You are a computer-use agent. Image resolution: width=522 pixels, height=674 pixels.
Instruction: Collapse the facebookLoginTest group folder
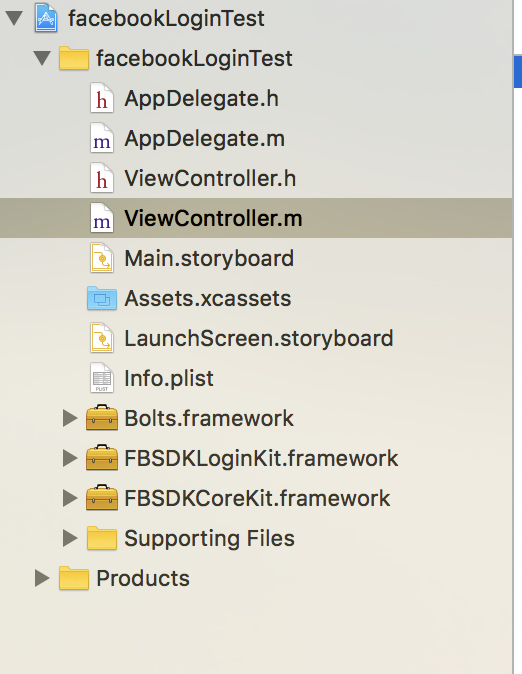coord(42,58)
